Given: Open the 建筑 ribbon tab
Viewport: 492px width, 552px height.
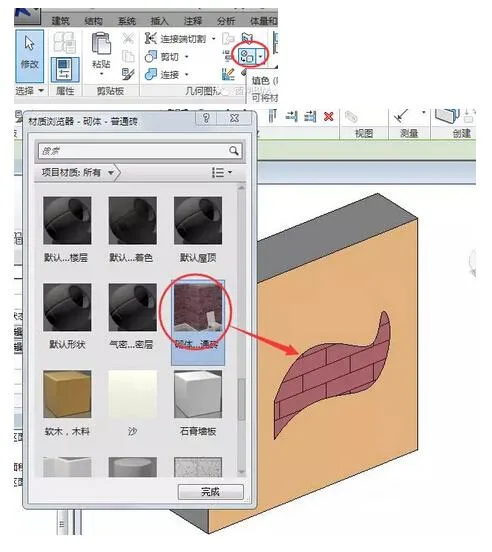Looking at the screenshot, I should tap(60, 21).
